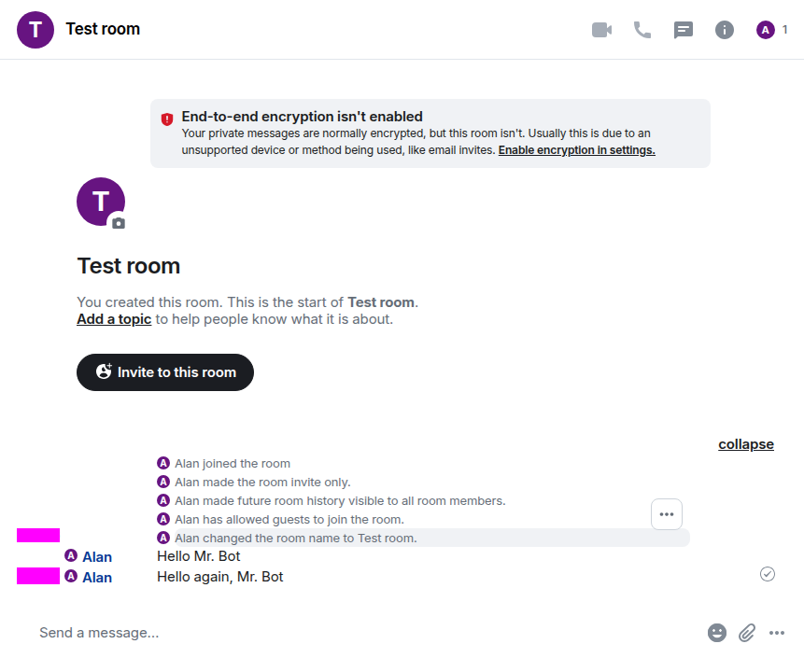Click Alan's name on Hello Mr. Bot message

97,557
